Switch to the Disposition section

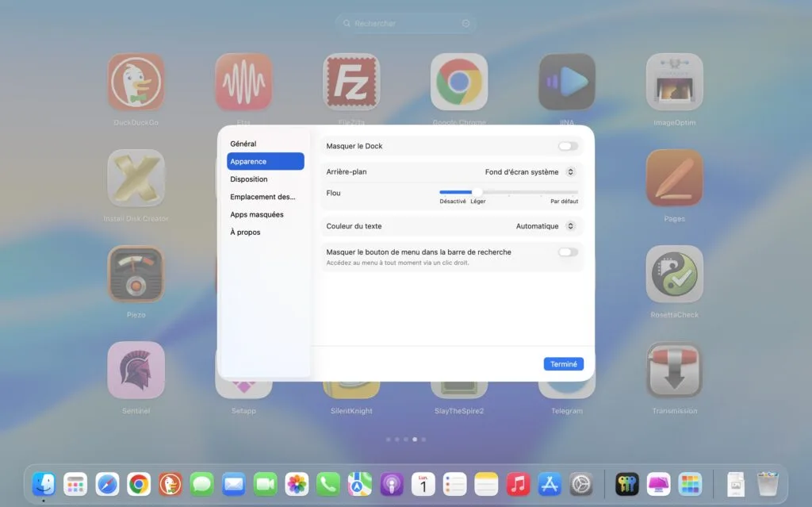coord(265,179)
